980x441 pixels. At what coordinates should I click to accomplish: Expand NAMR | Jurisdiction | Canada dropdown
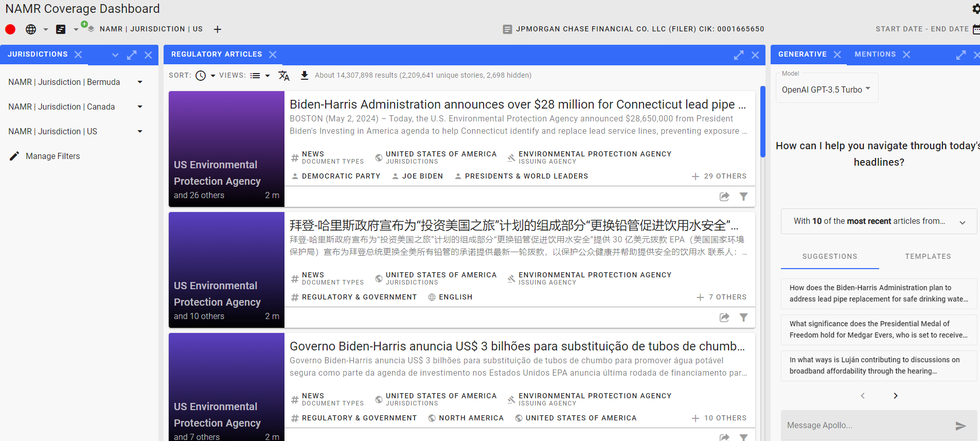point(140,107)
